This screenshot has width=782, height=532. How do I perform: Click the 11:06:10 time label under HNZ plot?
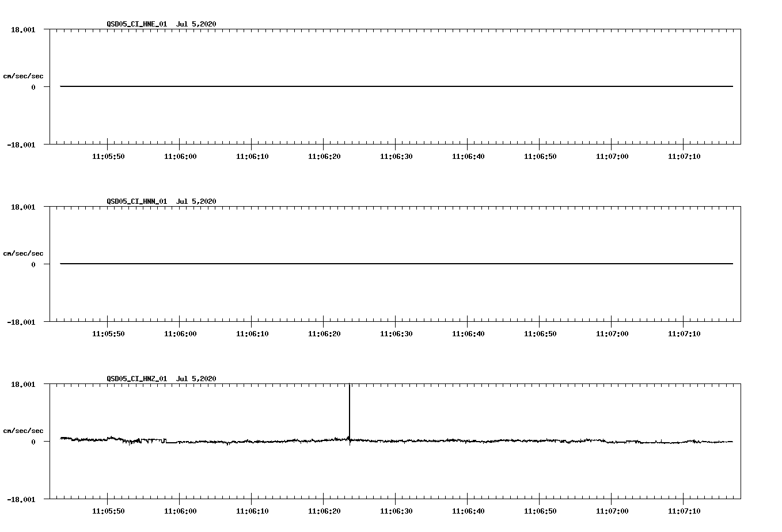pos(252,511)
